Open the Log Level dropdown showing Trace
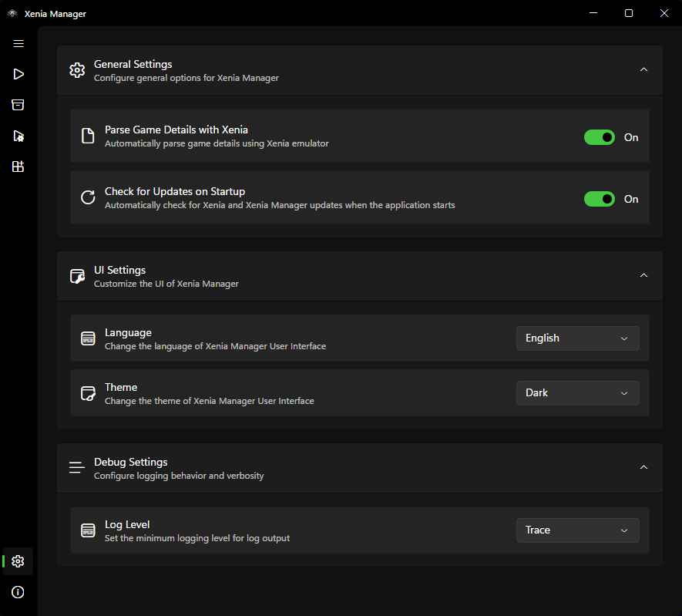The width and height of the screenshot is (682, 616). [x=578, y=530]
